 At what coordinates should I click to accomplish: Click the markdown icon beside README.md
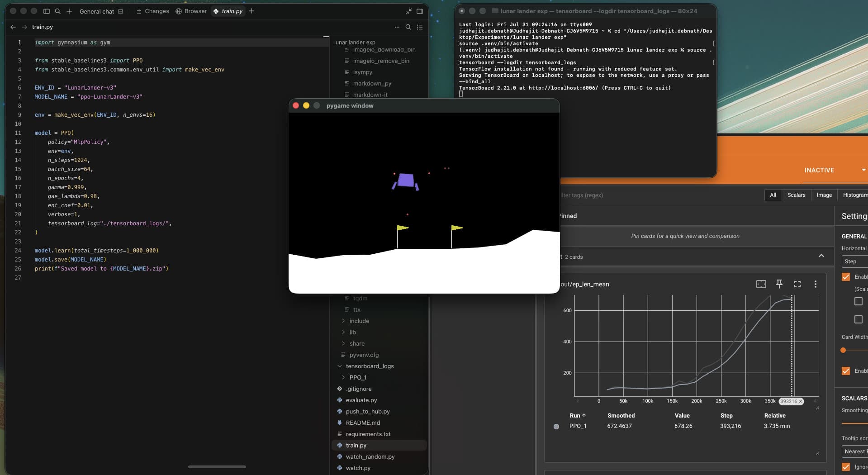click(340, 423)
